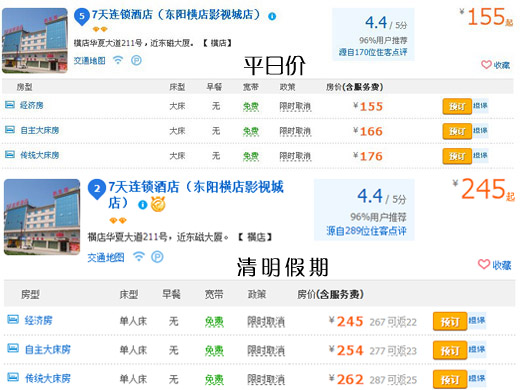Click the bed icon beside 传统大床房 at ¥262
This screenshot has height=390, width=520.
[13, 377]
